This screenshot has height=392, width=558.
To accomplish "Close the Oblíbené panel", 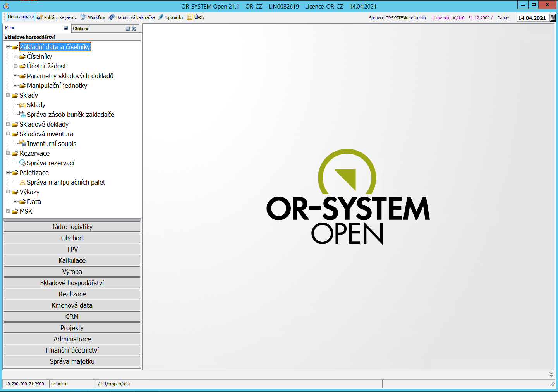I will point(134,29).
